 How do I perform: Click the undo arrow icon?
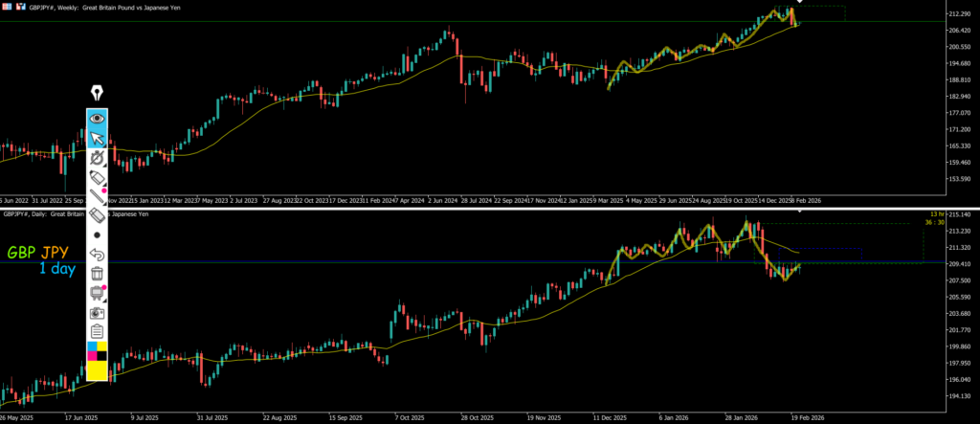97,255
